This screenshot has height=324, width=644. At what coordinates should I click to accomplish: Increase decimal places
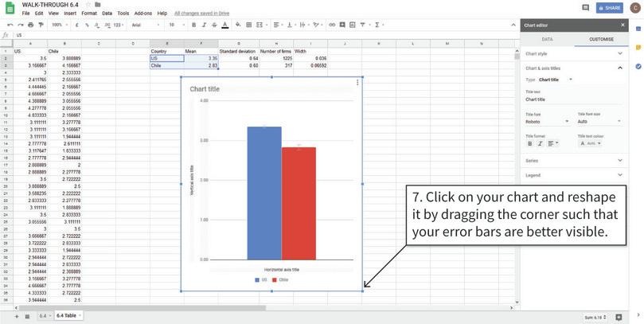click(x=107, y=25)
